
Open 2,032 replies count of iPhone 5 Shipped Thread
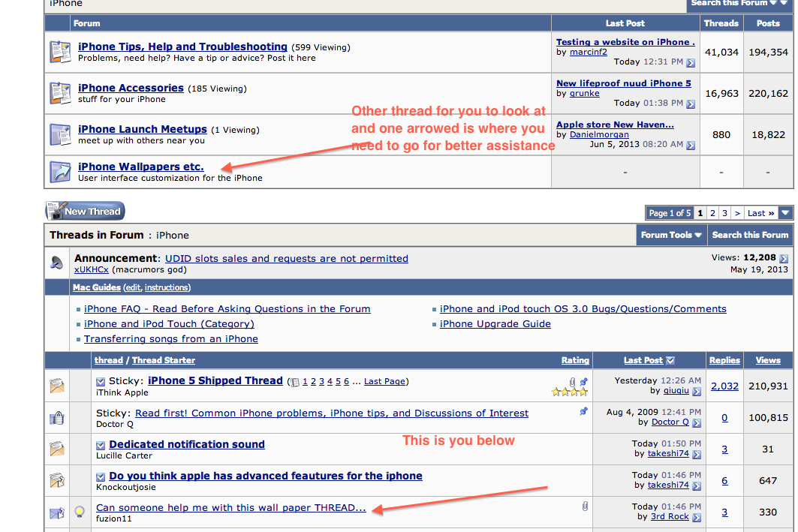coord(724,386)
